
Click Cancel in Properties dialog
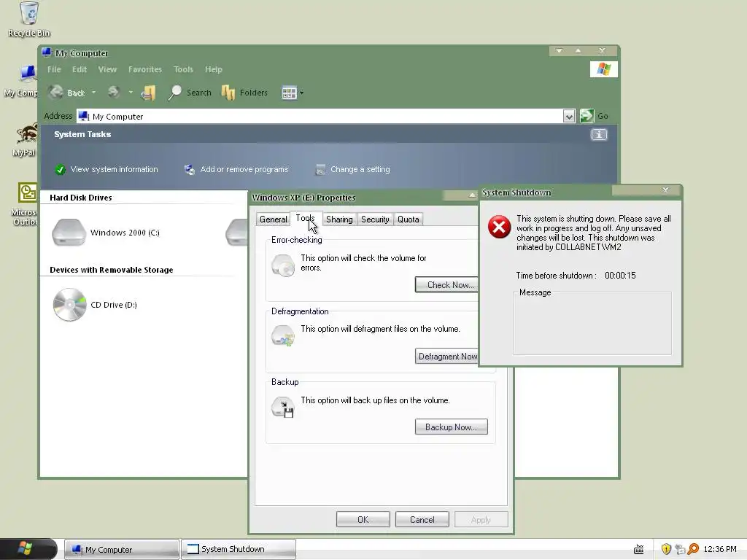[422, 519]
